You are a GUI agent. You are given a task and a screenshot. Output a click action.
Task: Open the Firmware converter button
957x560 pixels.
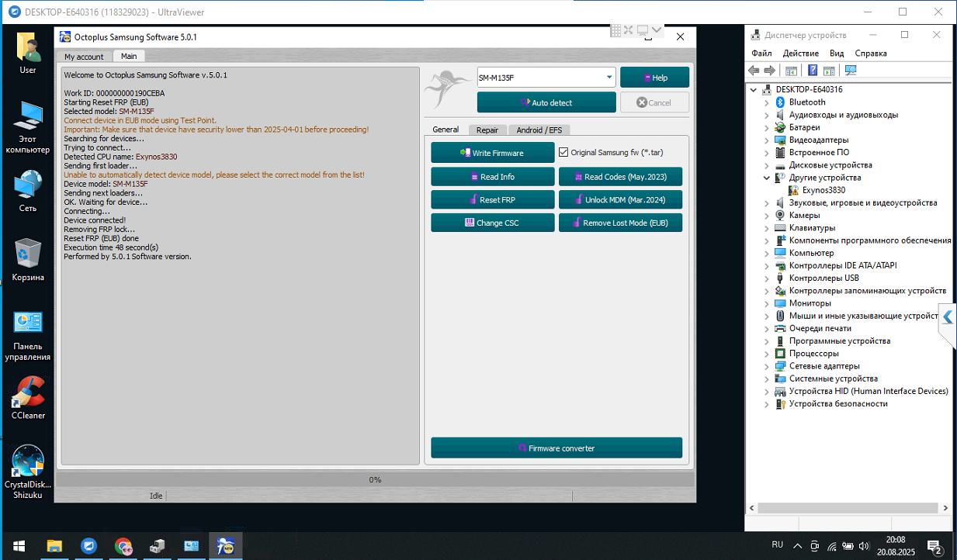point(557,448)
